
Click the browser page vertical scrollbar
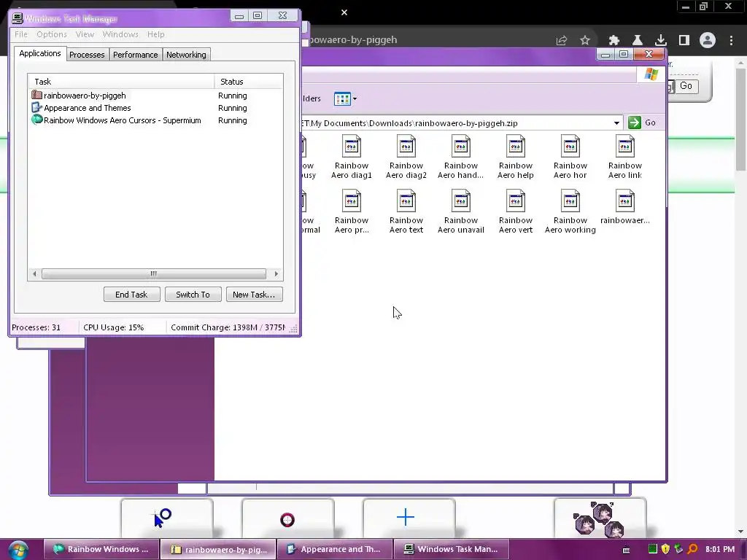(x=740, y=119)
